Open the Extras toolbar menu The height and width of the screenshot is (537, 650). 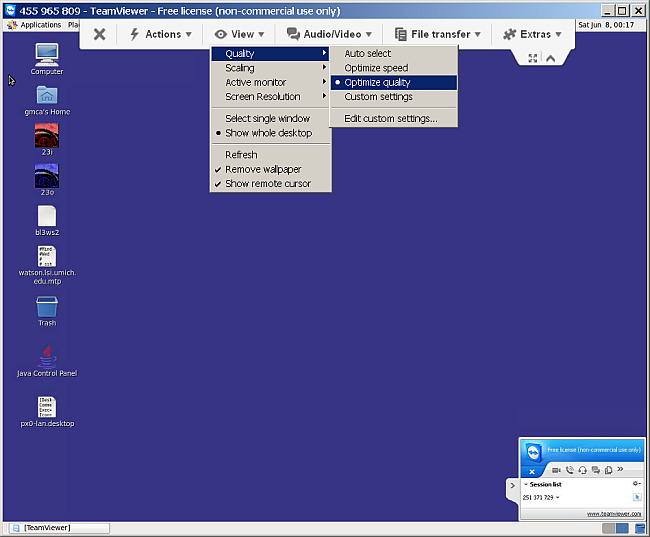(x=532, y=34)
